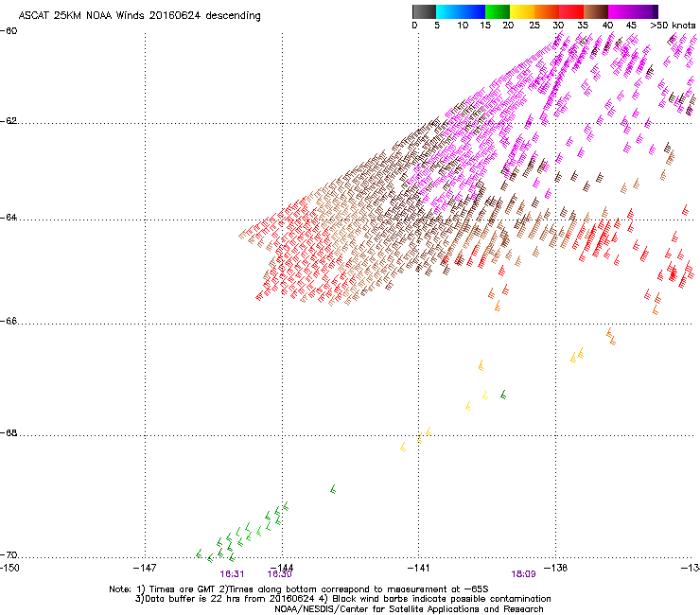
Task: Click the "-144" longitude axis label
Action: (282, 568)
